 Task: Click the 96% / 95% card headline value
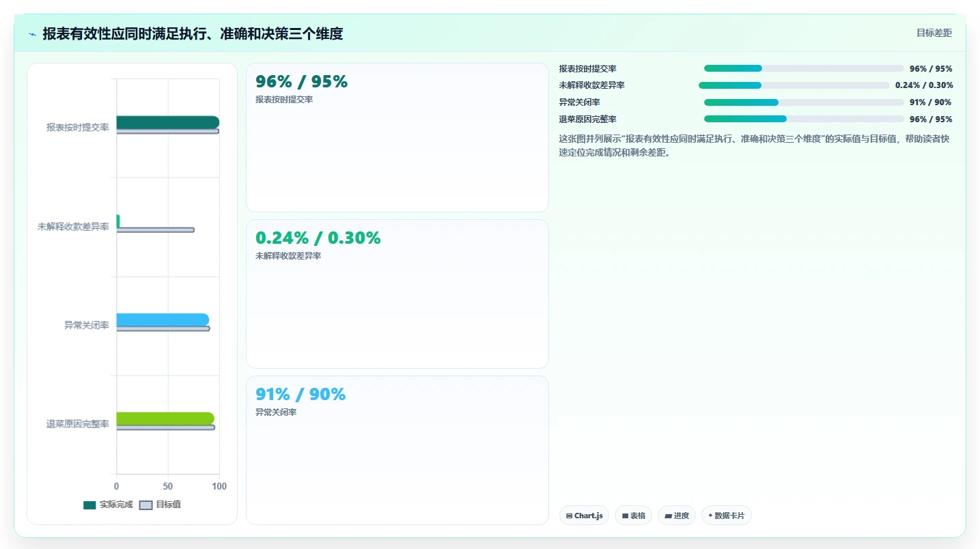[x=301, y=82]
